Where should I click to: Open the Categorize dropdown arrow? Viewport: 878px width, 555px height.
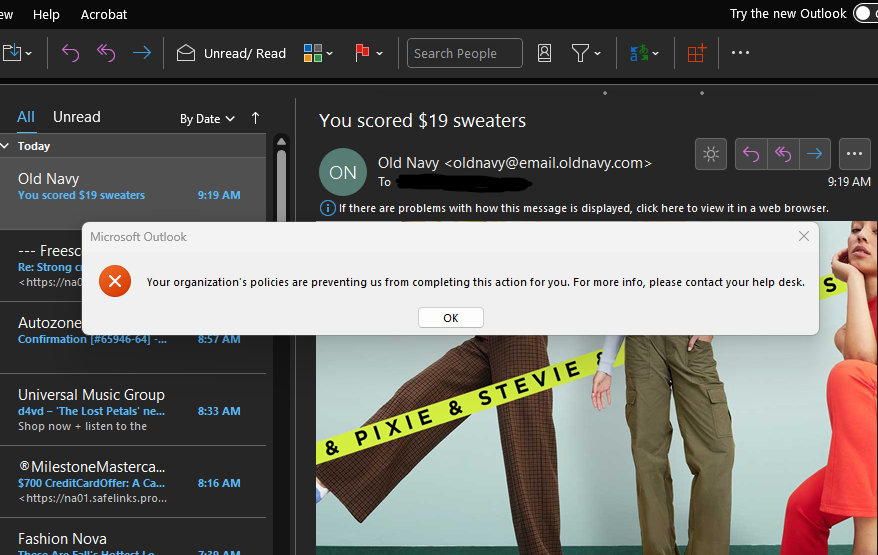(x=329, y=54)
